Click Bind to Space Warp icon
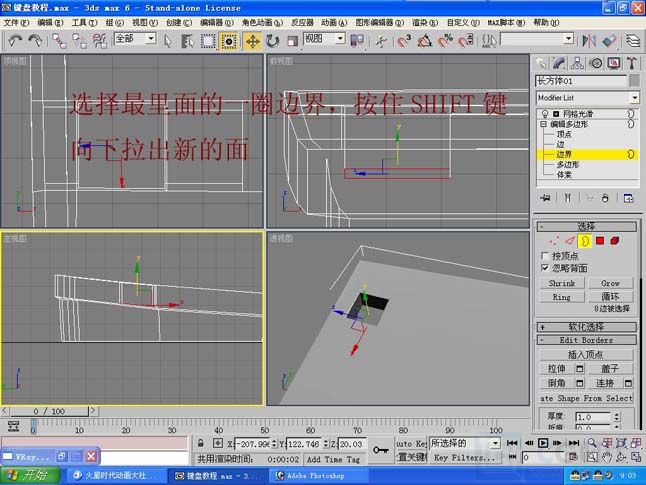The image size is (646, 485). click(100, 41)
